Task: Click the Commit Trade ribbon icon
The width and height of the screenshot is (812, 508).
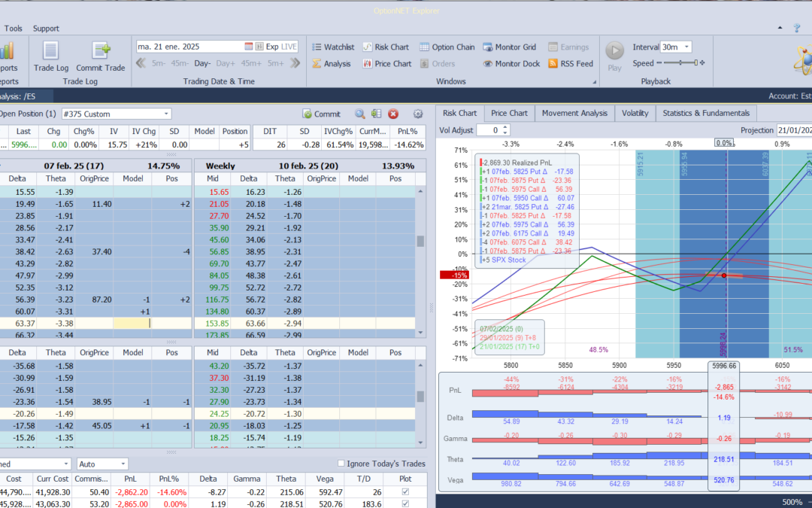Action: 101,56
